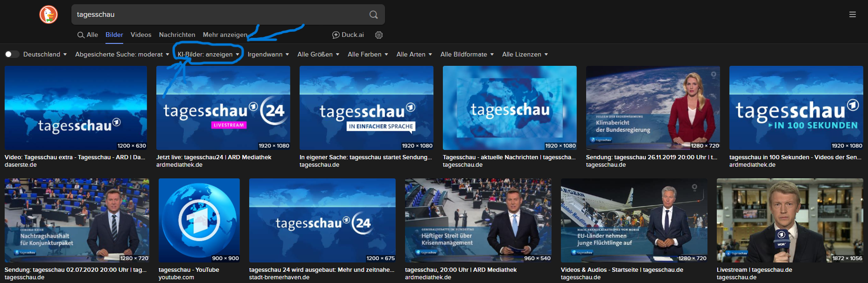Open the Alle Bildformate filter
Image resolution: width=868 pixels, height=283 pixels.
pyautogui.click(x=467, y=54)
